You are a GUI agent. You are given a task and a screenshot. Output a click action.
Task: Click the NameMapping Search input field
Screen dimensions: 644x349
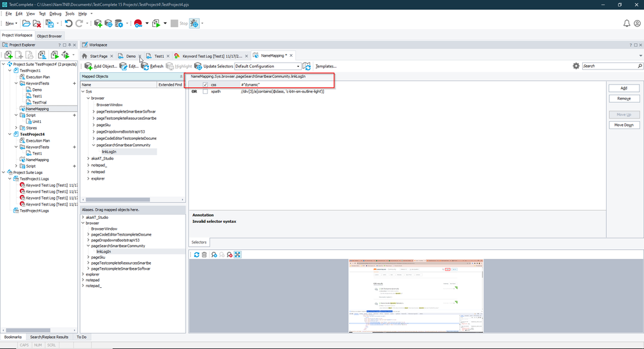[x=609, y=66]
